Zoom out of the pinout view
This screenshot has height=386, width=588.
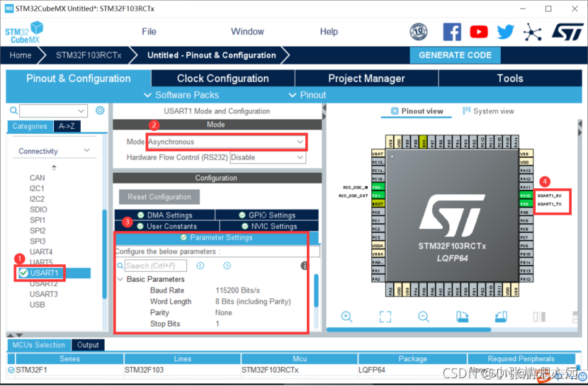coord(424,317)
